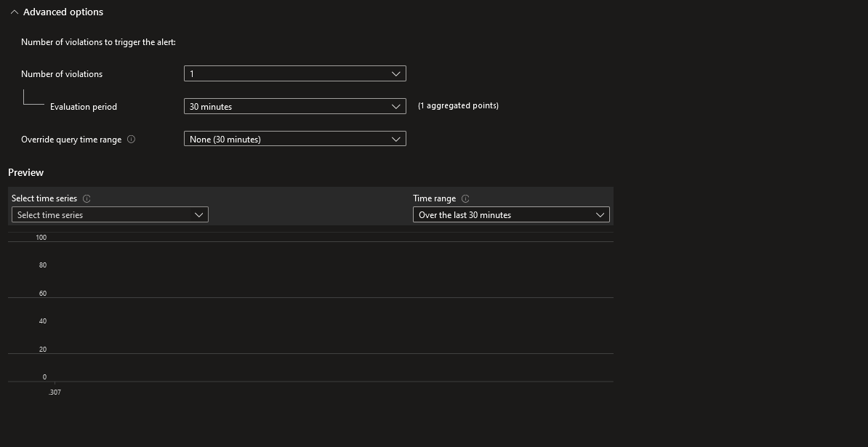This screenshot has width=868, height=447.
Task: Open Override query time range dropdown
Action: (x=295, y=139)
